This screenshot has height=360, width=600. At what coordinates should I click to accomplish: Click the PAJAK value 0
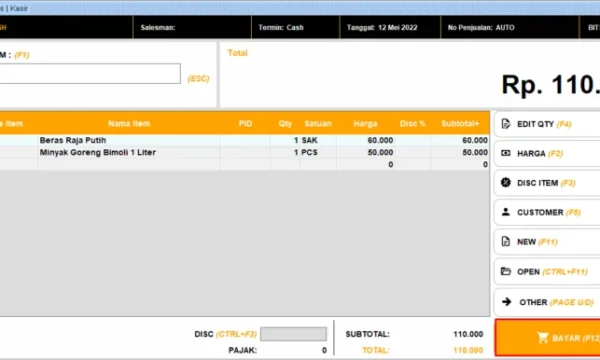324,350
